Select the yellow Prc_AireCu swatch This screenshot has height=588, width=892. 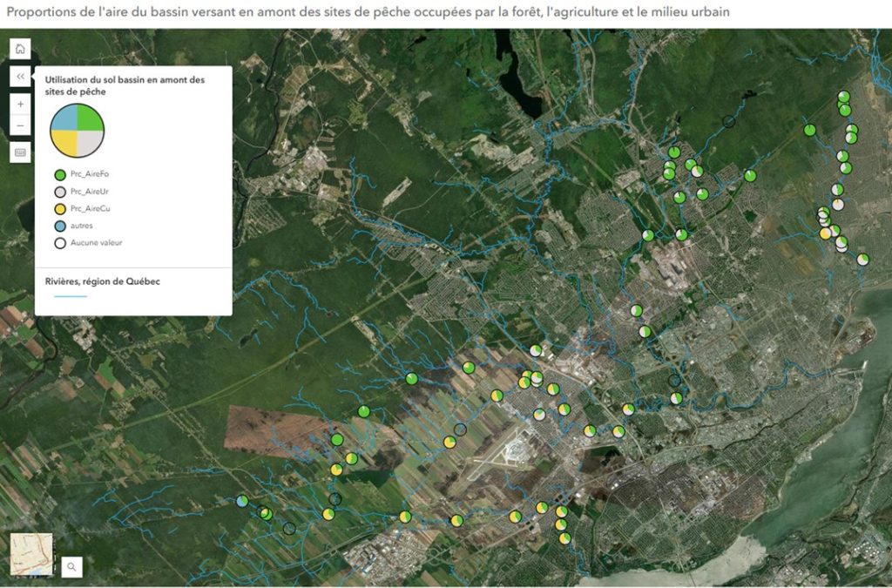[x=60, y=209]
